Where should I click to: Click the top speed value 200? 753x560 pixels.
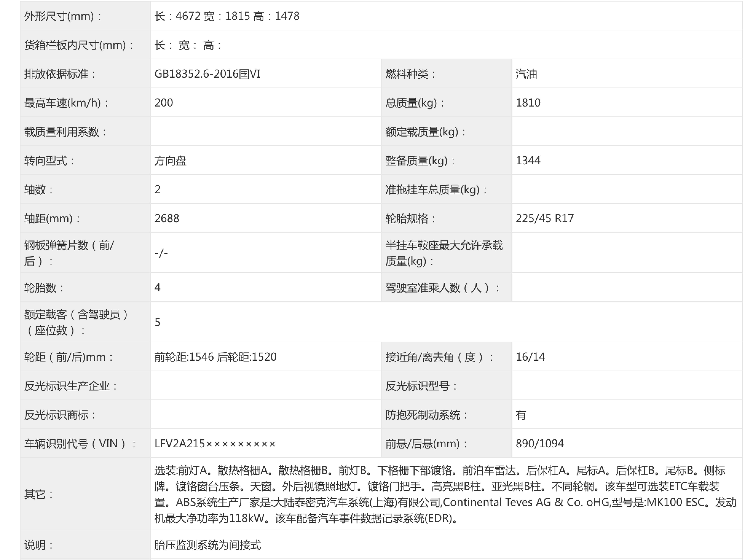coord(164,103)
